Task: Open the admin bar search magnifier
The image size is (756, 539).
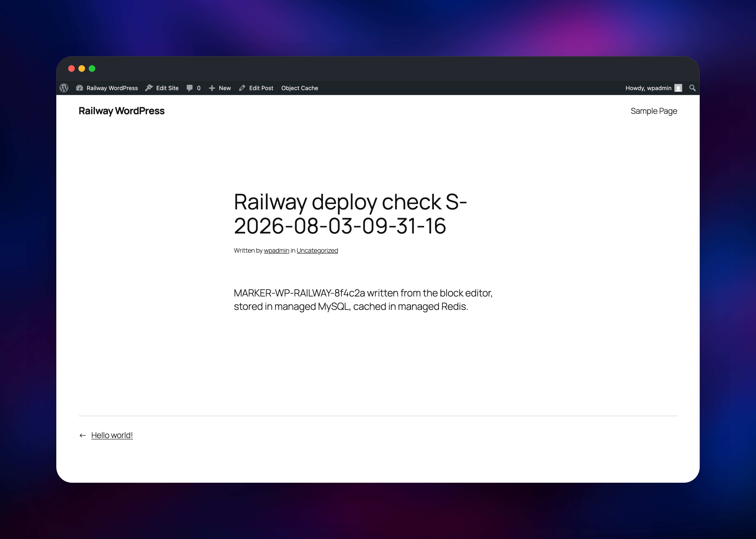Action: (x=692, y=88)
